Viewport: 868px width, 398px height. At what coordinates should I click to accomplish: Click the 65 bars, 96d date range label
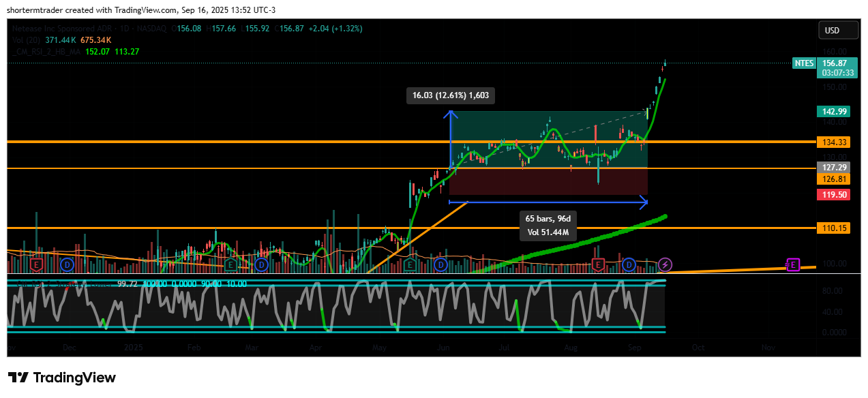click(x=548, y=219)
